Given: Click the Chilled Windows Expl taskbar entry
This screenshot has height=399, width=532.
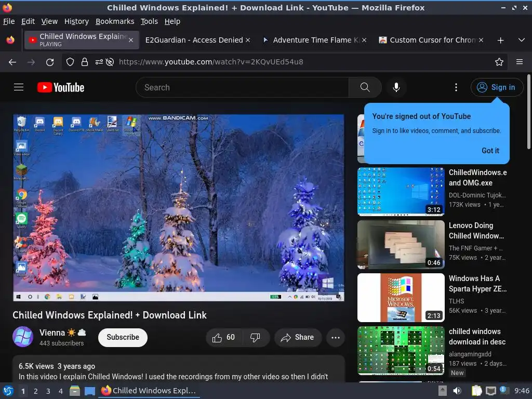Looking at the screenshot, I should coord(149,391).
